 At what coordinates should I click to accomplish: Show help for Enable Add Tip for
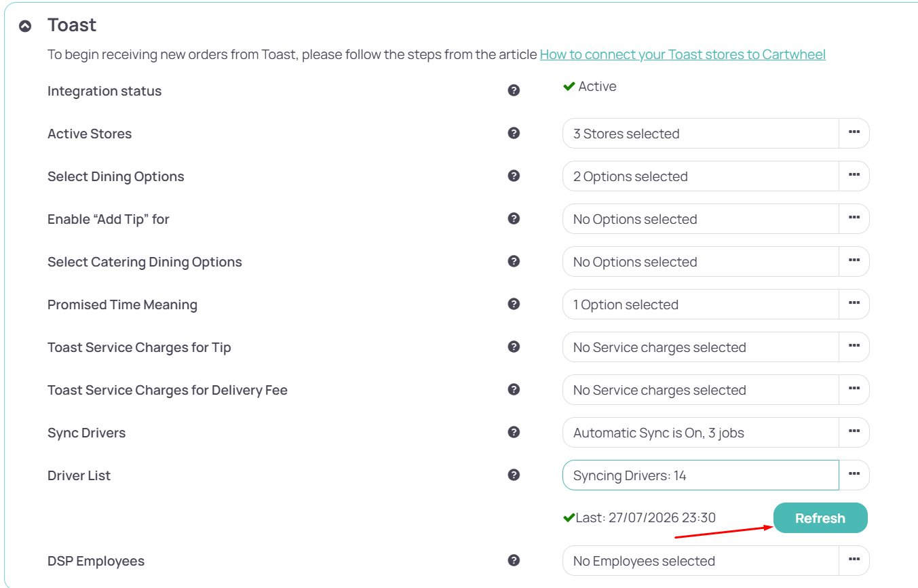tap(514, 218)
